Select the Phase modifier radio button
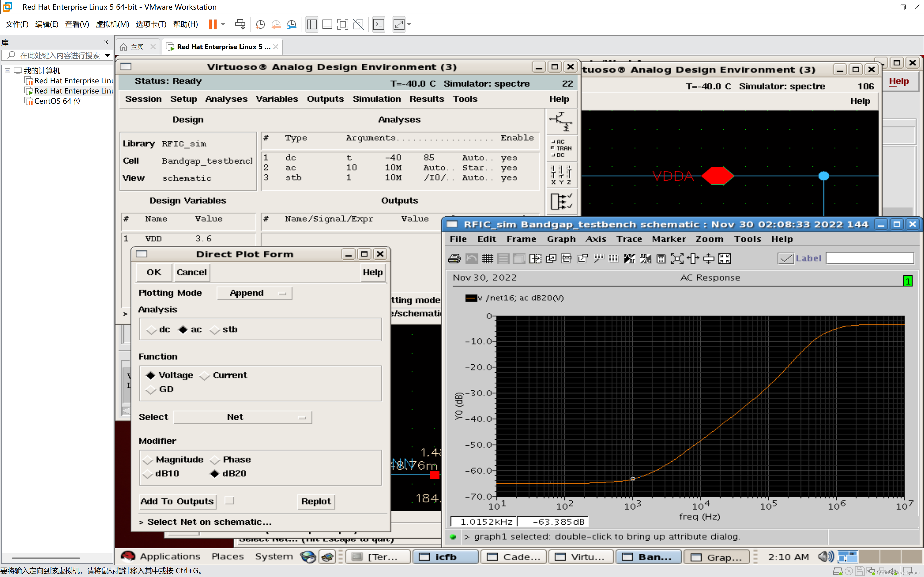Screen dimensions: 924x577 pos(215,460)
